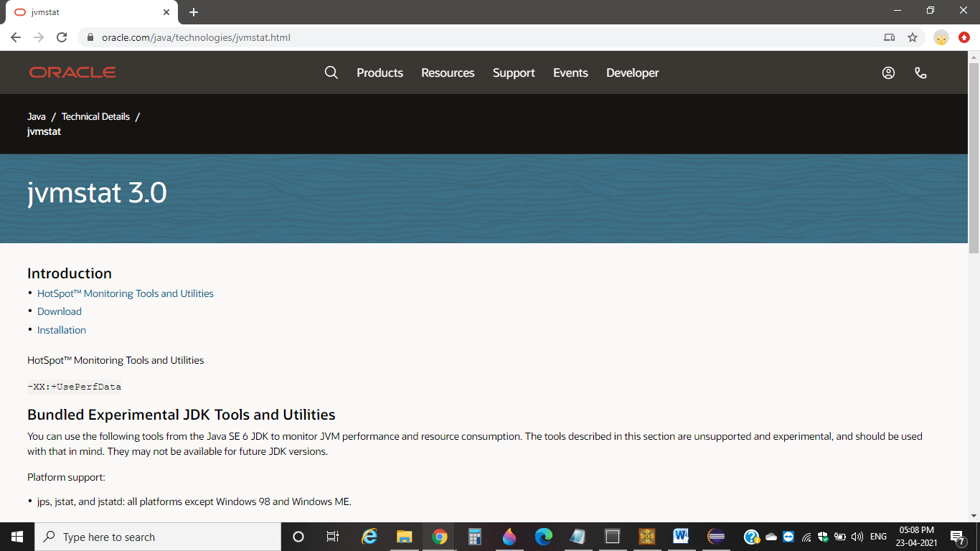
Task: Click the -XX:+UsePerfData code text
Action: pos(74,387)
